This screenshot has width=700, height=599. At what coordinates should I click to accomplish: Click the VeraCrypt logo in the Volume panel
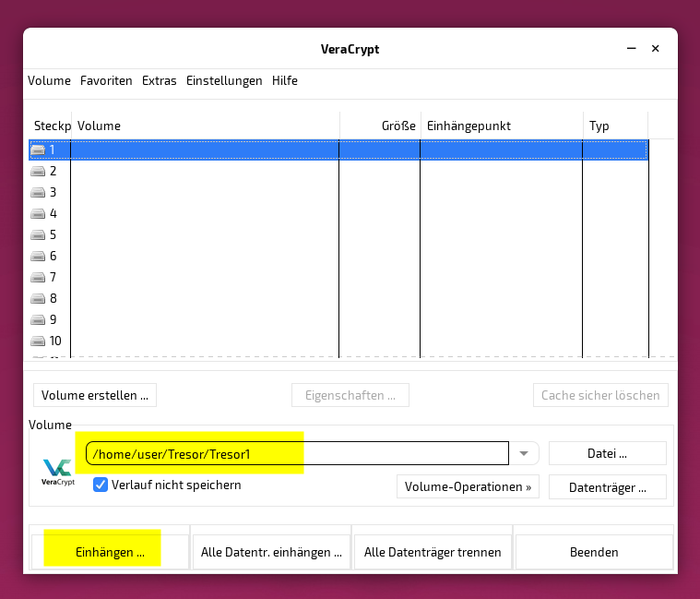[x=57, y=472]
